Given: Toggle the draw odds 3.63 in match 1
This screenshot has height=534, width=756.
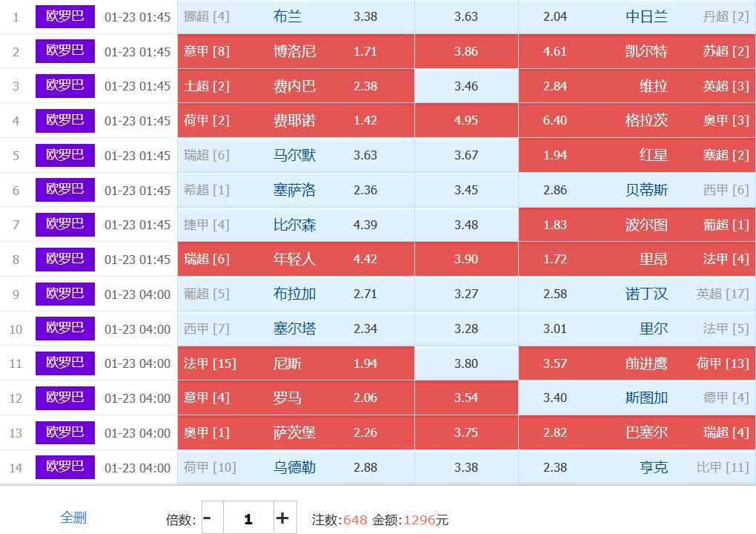Looking at the screenshot, I should 466,17.
